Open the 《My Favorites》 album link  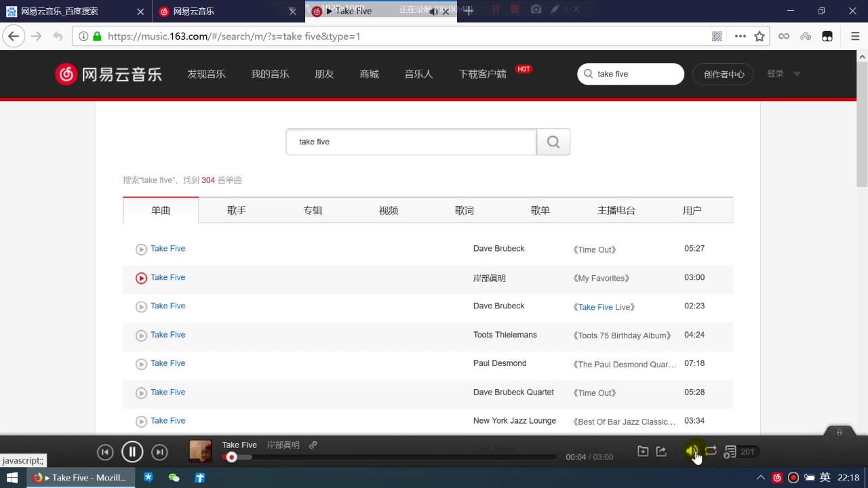(x=601, y=278)
